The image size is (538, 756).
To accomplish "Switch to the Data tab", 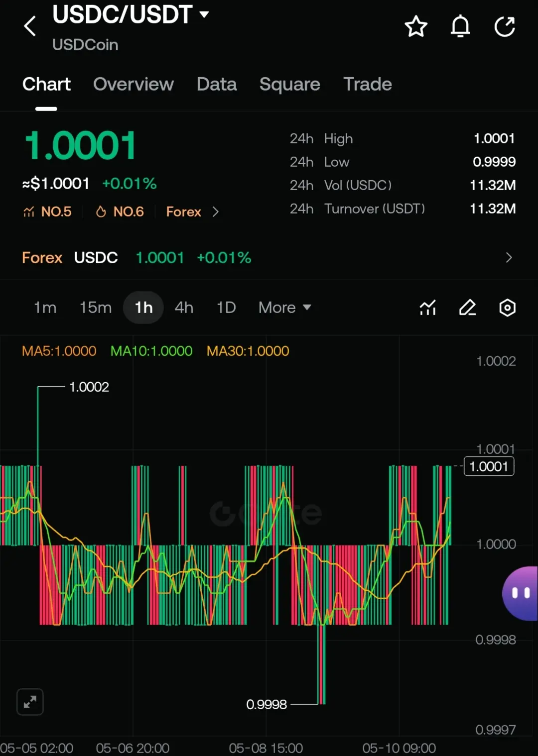I will click(217, 84).
